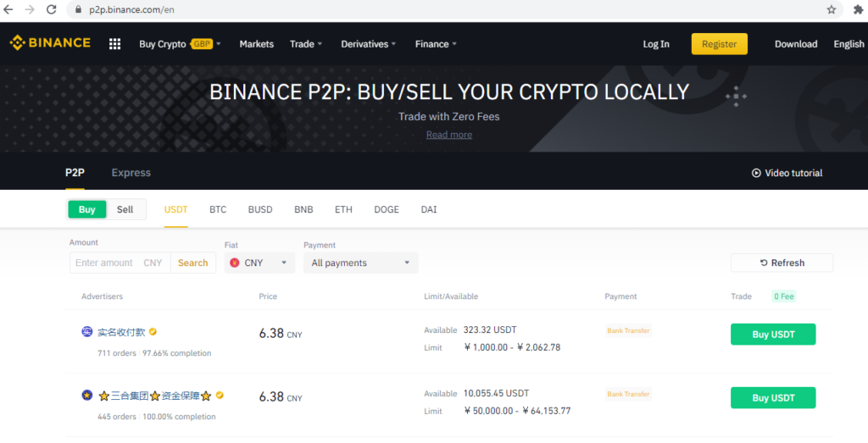
Task: Click the avatar of 实名收付款 advertiser
Action: pyautogui.click(x=87, y=332)
